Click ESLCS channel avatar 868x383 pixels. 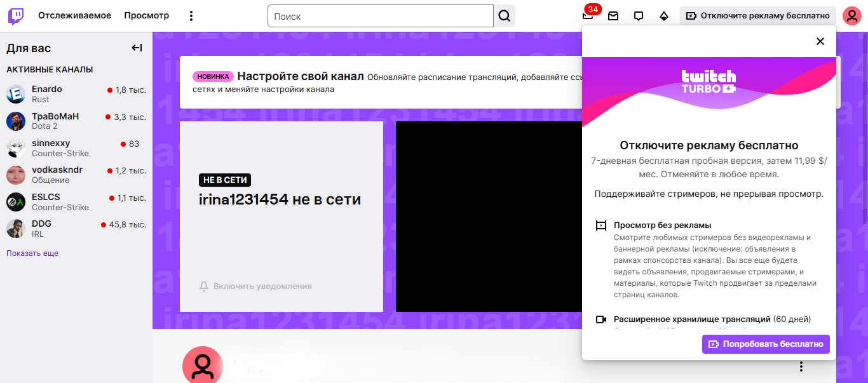click(16, 202)
